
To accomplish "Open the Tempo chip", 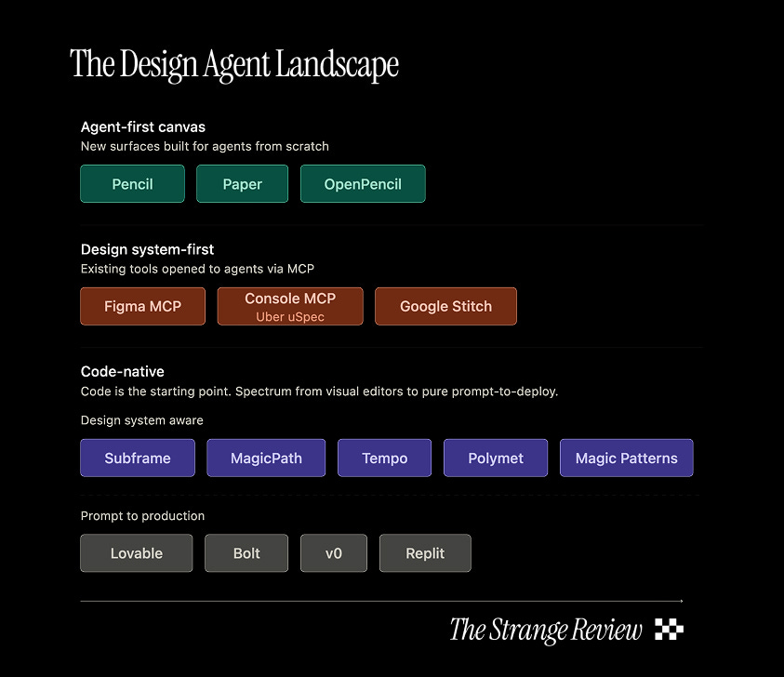I will [384, 458].
